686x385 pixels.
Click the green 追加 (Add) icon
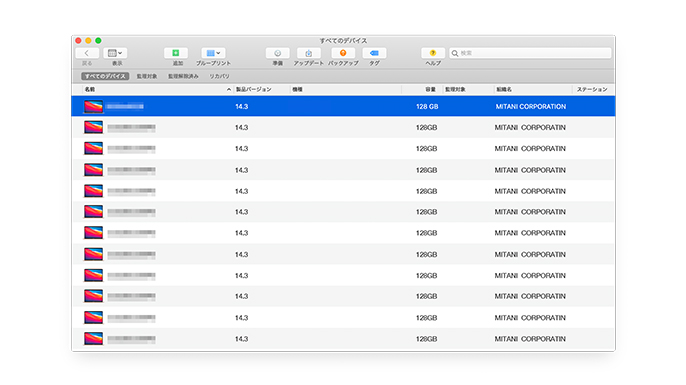(x=176, y=53)
